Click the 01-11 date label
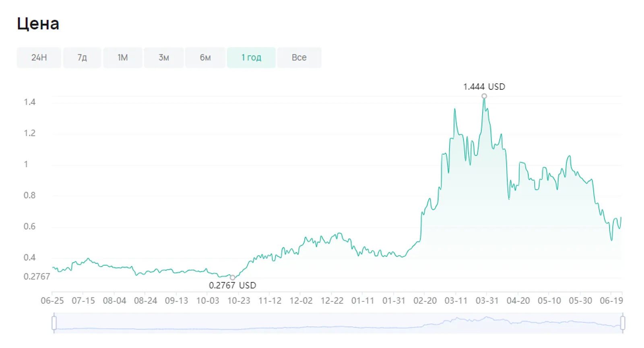The image size is (644, 348). click(363, 301)
